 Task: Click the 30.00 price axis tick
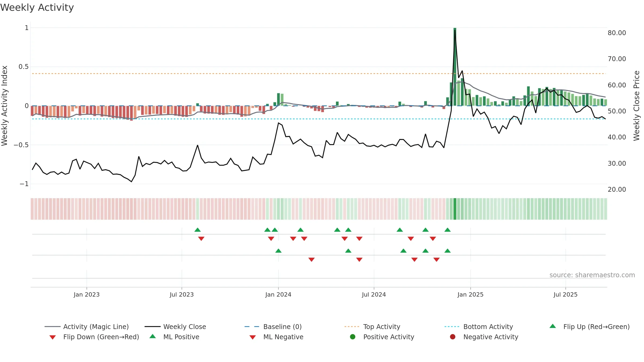617,163
